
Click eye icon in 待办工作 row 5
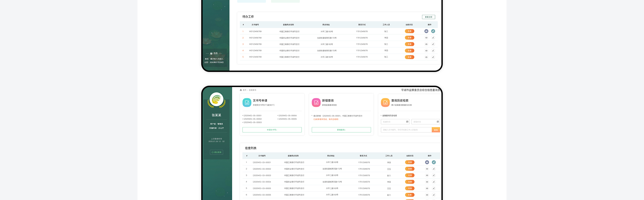[426, 57]
